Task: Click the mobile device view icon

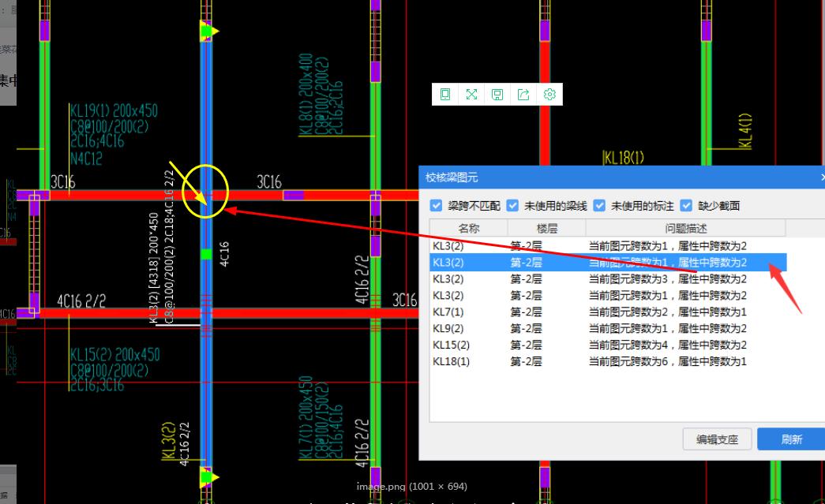Action: pos(445,94)
